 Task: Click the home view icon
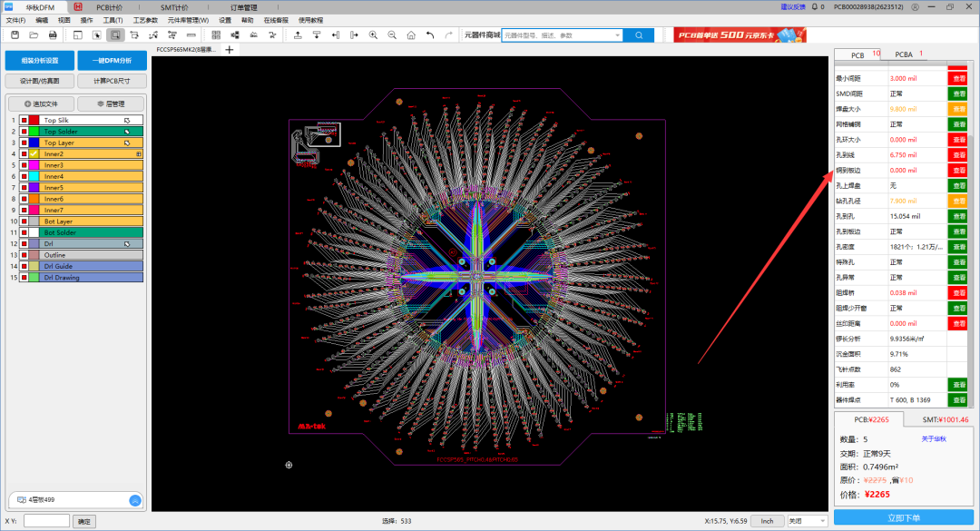(411, 34)
